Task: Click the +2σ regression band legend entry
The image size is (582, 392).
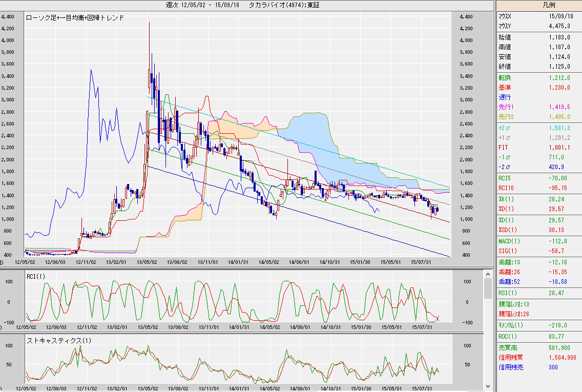Action: [x=538, y=128]
